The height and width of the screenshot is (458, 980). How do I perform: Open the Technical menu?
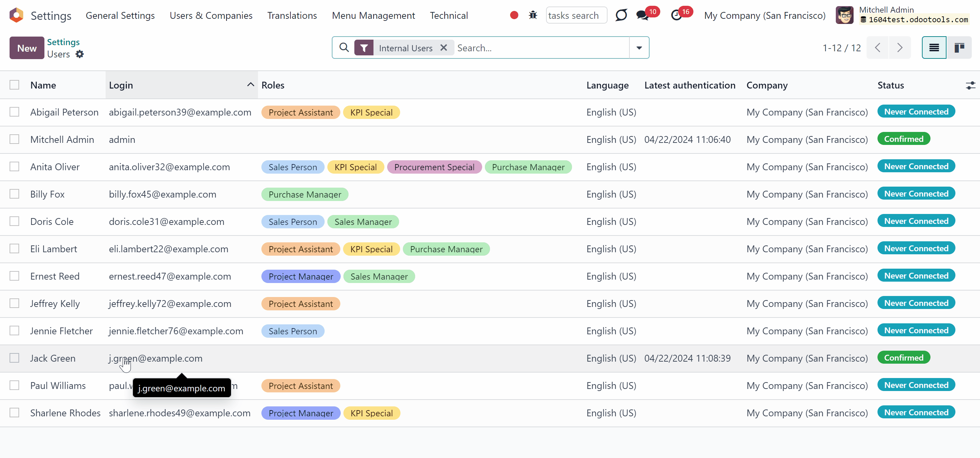coord(449,16)
